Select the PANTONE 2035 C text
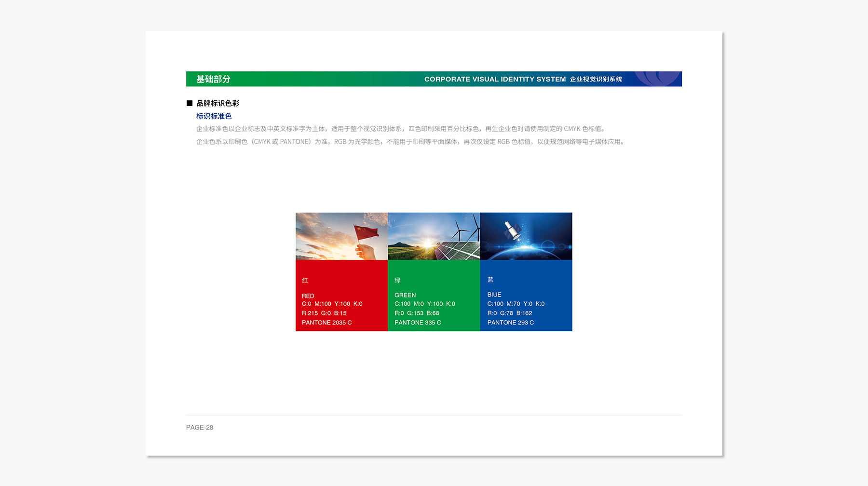Screen dimensions: 868x486 [x=326, y=323]
